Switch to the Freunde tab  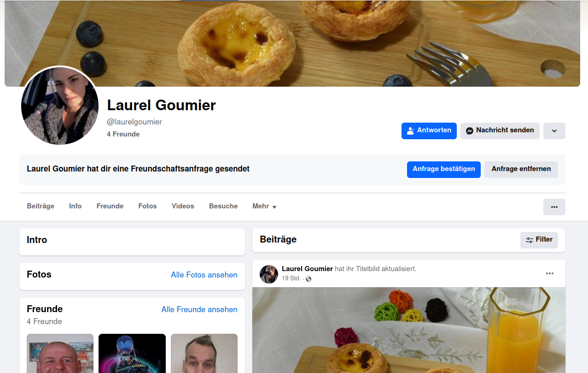point(110,206)
